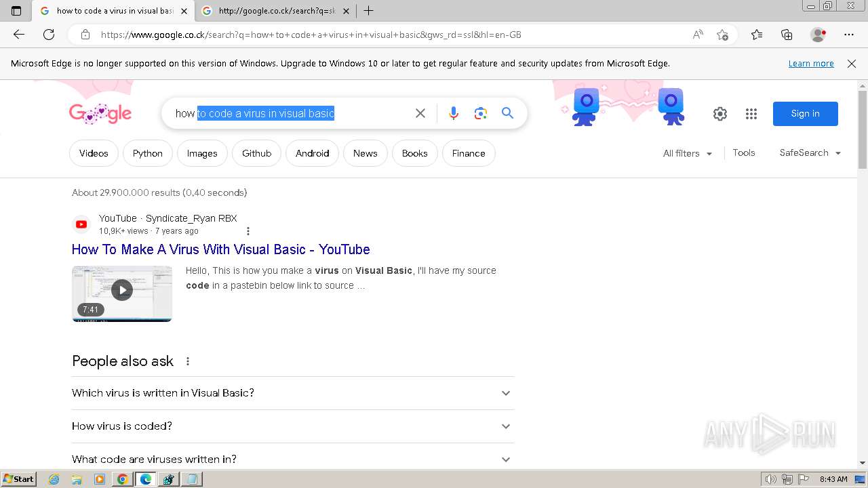Click the browser back arrow
This screenshot has height=488, width=868.
pos(19,35)
